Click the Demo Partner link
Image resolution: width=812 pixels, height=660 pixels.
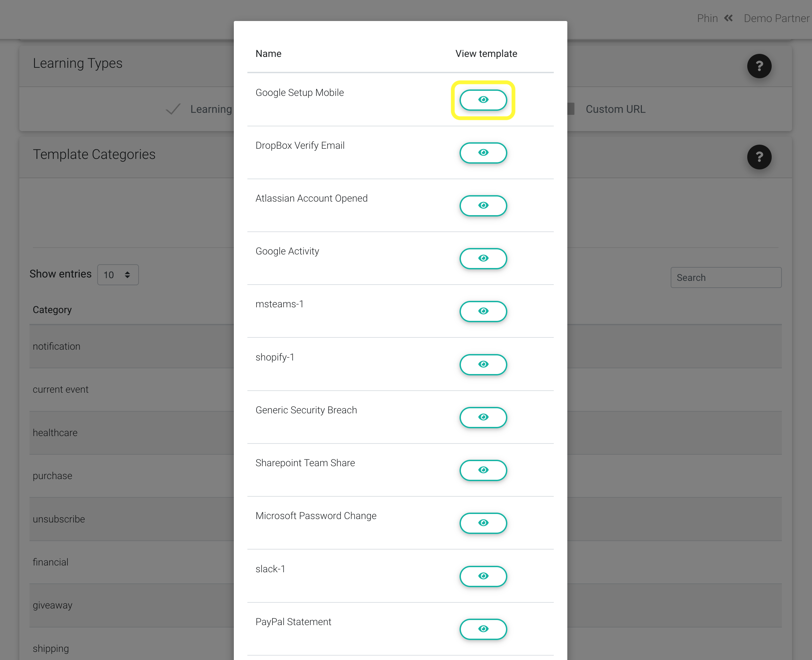coord(776,18)
